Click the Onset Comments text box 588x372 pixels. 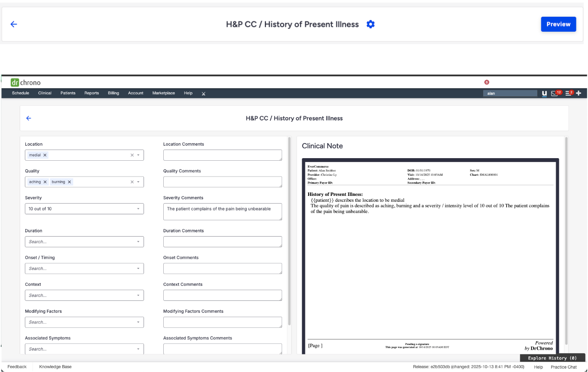coord(222,269)
